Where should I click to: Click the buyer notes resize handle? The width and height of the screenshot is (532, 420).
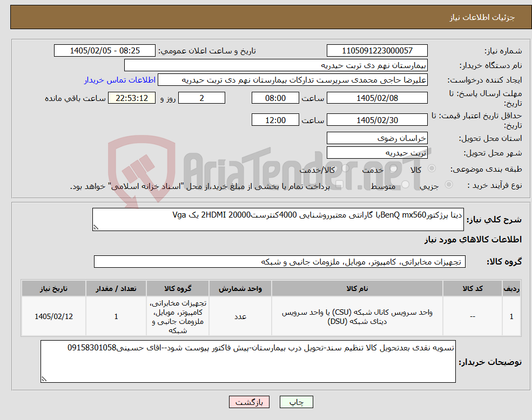(x=44, y=379)
